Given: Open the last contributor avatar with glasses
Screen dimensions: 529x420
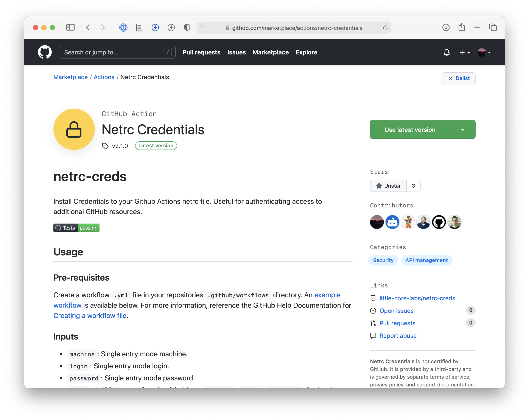Looking at the screenshot, I should pyautogui.click(x=454, y=222).
